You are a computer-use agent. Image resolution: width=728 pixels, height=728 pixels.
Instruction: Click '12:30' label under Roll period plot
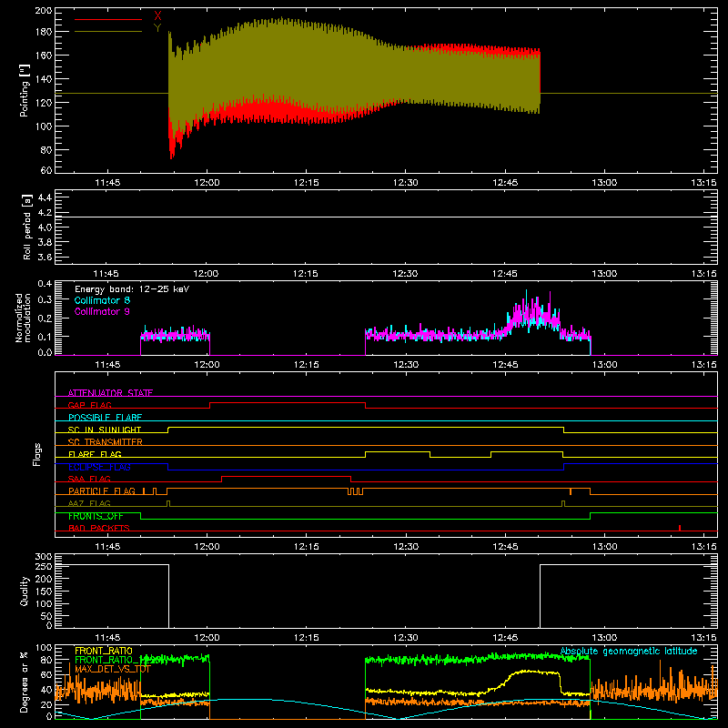click(405, 274)
